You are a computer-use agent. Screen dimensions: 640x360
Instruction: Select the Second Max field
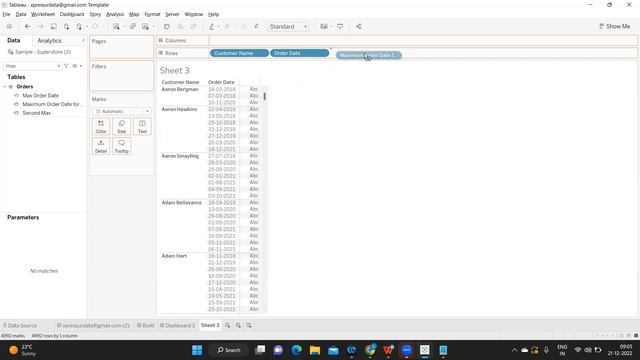(x=36, y=113)
